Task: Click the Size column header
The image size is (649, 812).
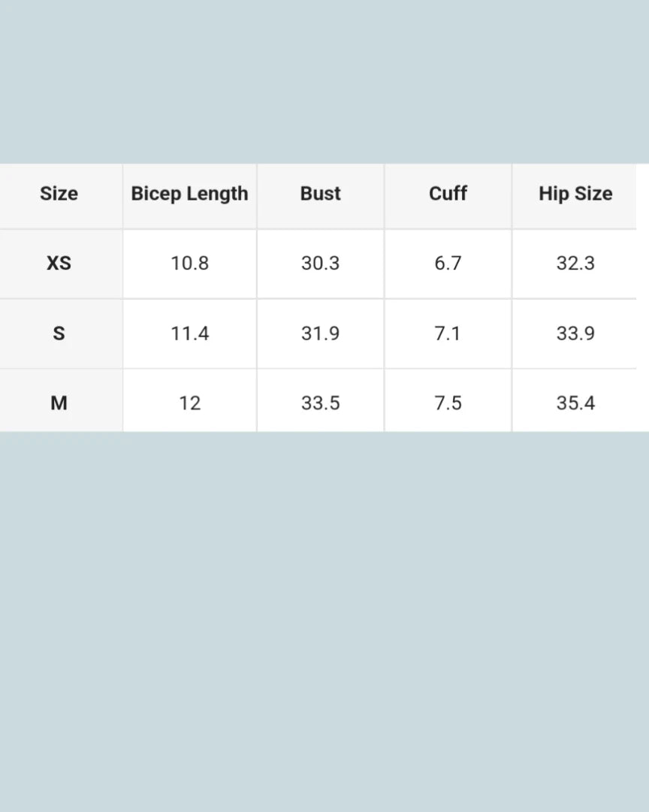Action: click(x=59, y=194)
